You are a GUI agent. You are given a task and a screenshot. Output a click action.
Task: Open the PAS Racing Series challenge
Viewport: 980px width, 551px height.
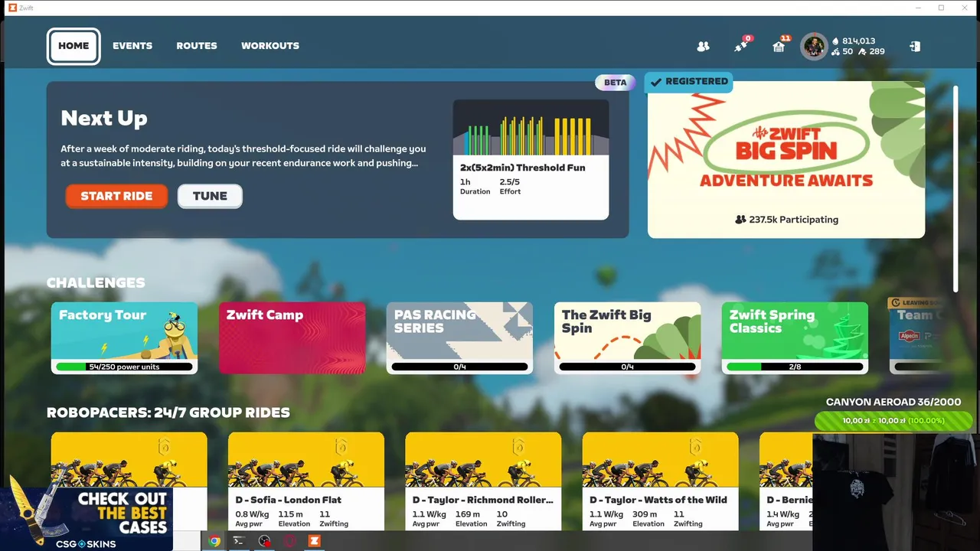click(459, 337)
